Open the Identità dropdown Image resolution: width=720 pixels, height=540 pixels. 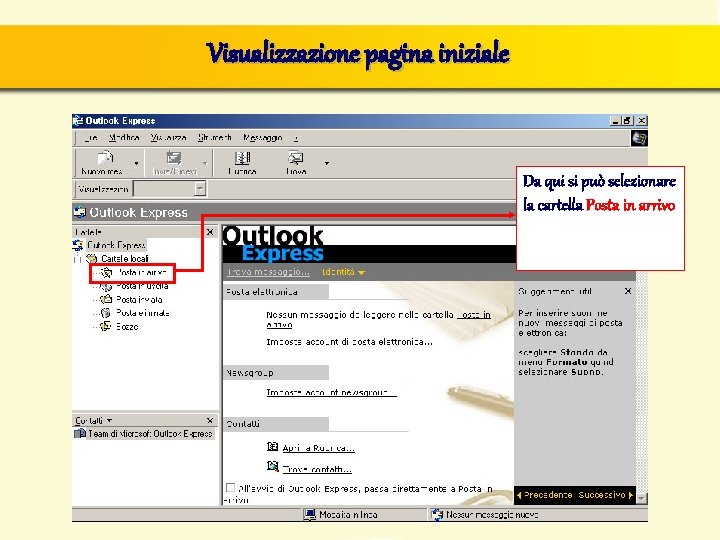point(343,272)
